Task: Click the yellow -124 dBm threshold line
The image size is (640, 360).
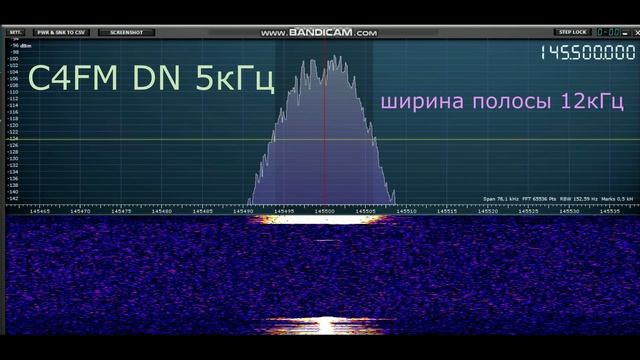Action: (x=322, y=140)
